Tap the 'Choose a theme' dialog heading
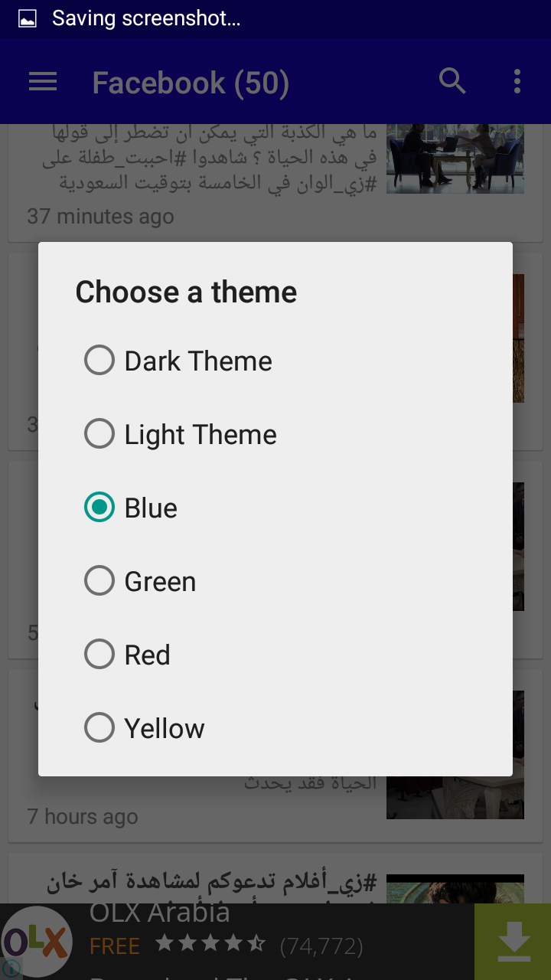This screenshot has height=980, width=551. coord(186,292)
